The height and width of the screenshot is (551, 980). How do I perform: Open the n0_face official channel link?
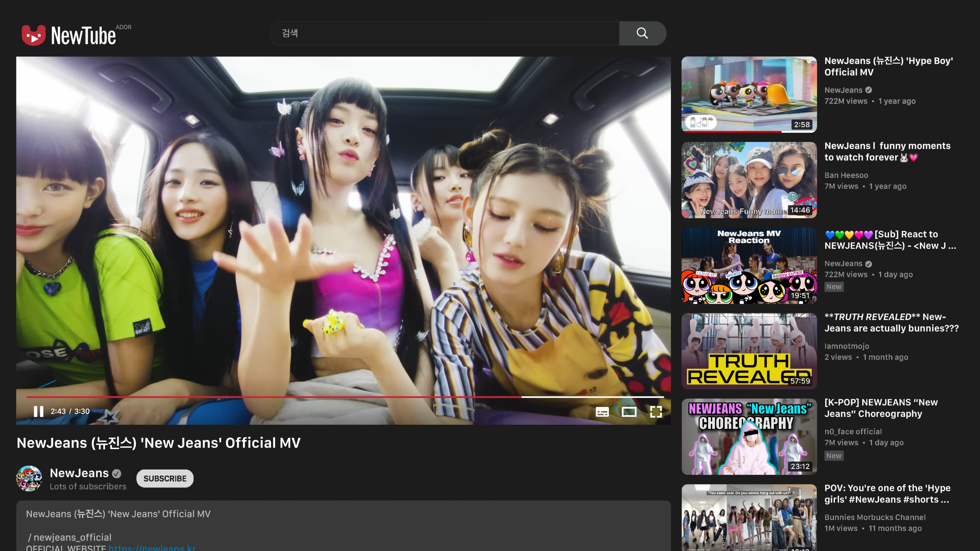[x=853, y=432]
